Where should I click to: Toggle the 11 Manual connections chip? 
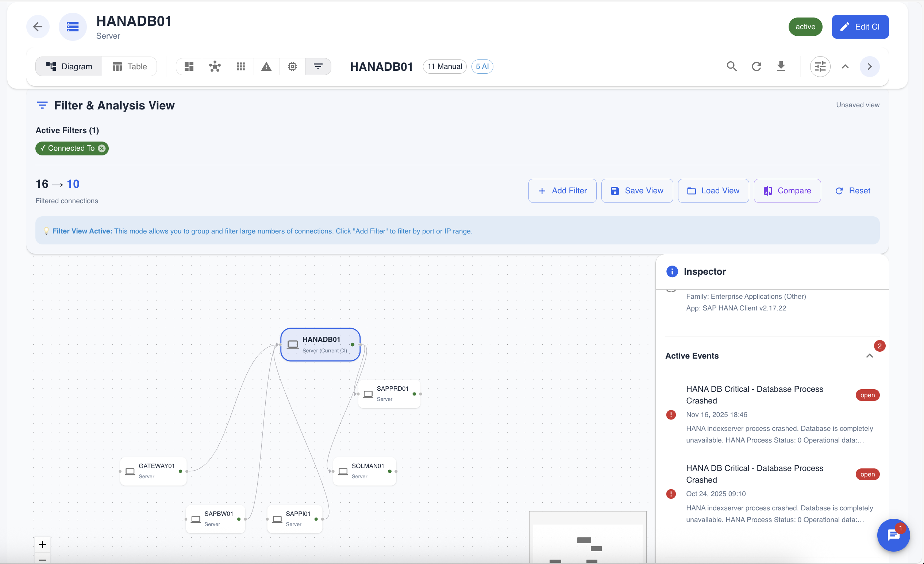pyautogui.click(x=444, y=66)
